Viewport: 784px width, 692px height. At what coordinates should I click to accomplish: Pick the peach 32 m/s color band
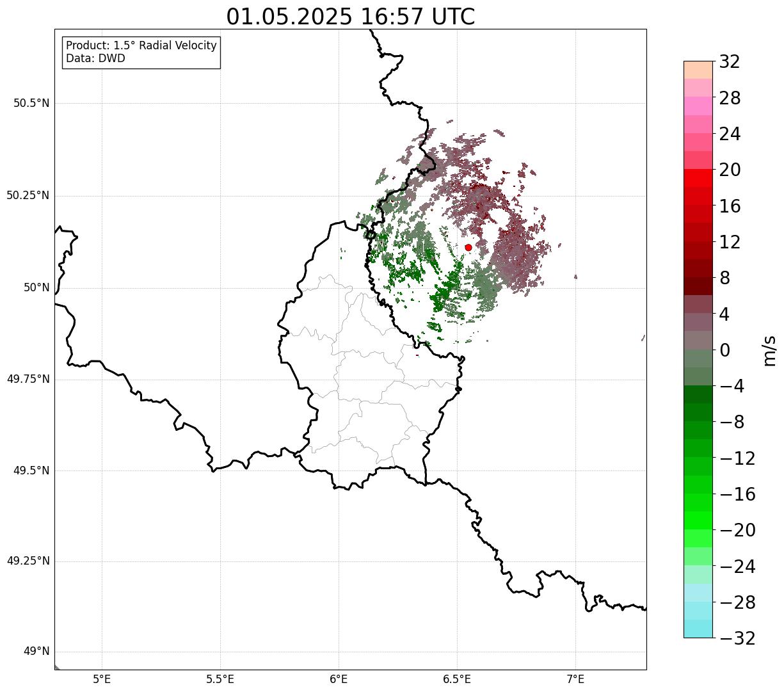pos(698,70)
